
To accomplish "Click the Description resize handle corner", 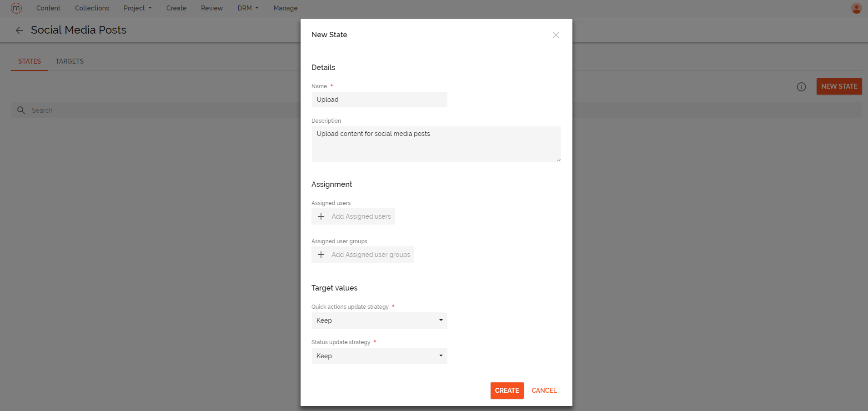I will [x=559, y=160].
